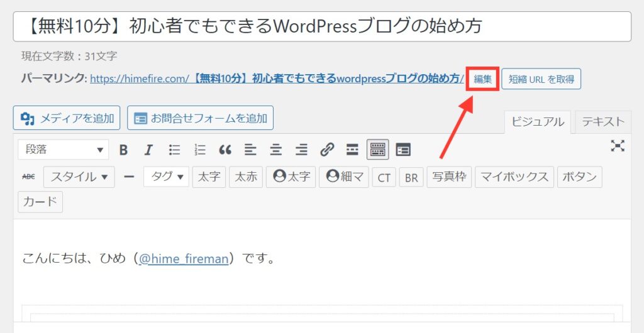Toggle the toolbar kitchen sink
Screen dimensions: 644x333
pyautogui.click(x=378, y=150)
